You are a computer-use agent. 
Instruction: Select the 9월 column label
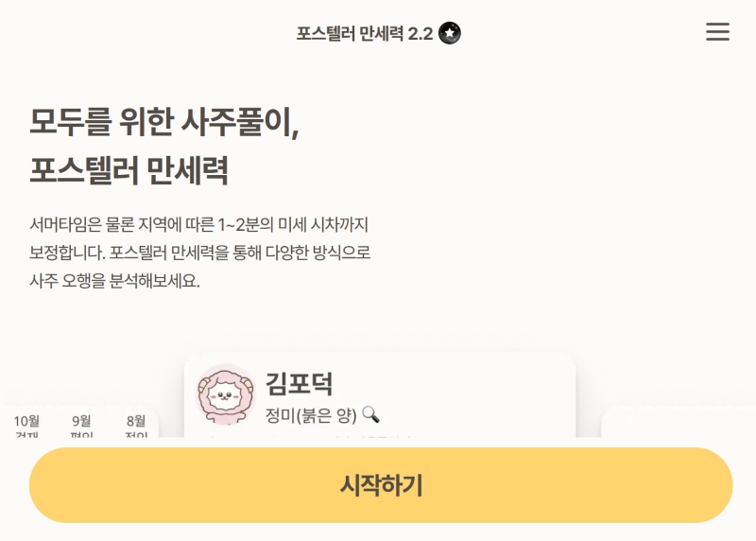pyautogui.click(x=81, y=421)
